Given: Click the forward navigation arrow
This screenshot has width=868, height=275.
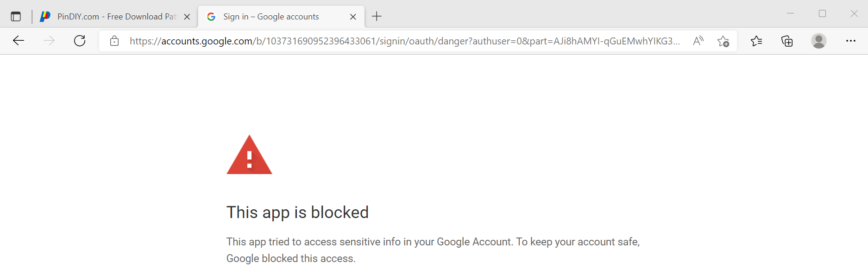Looking at the screenshot, I should (49, 41).
